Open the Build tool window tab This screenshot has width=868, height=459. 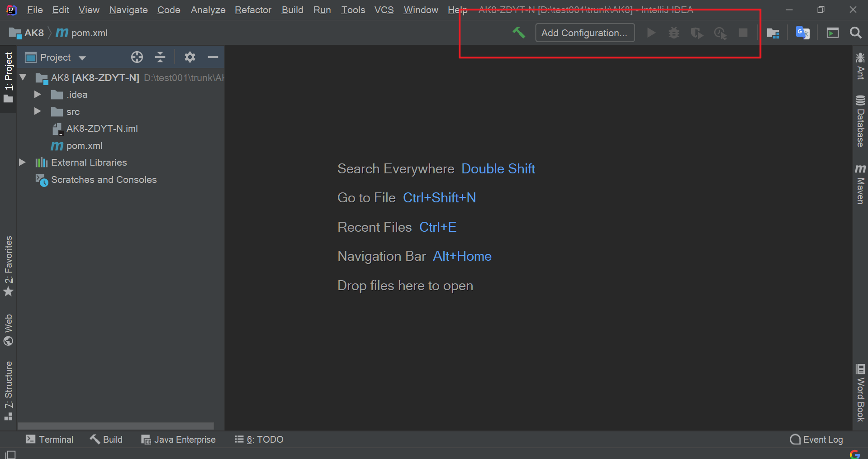[106, 440]
